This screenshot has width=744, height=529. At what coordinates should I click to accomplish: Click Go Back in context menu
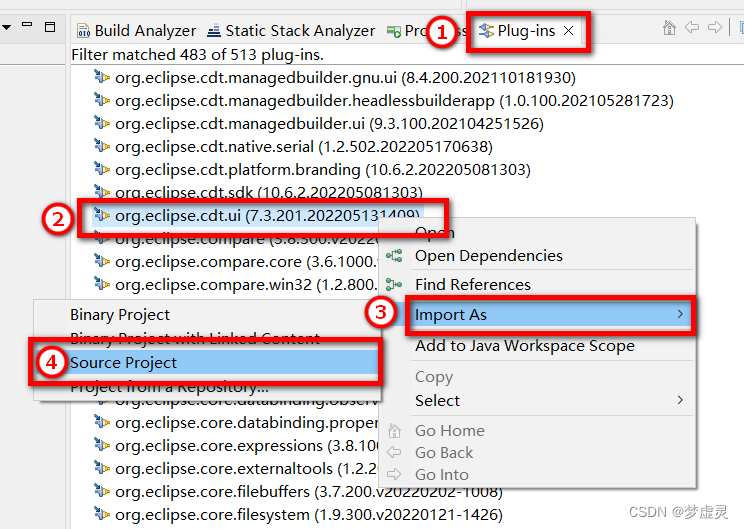coord(444,453)
